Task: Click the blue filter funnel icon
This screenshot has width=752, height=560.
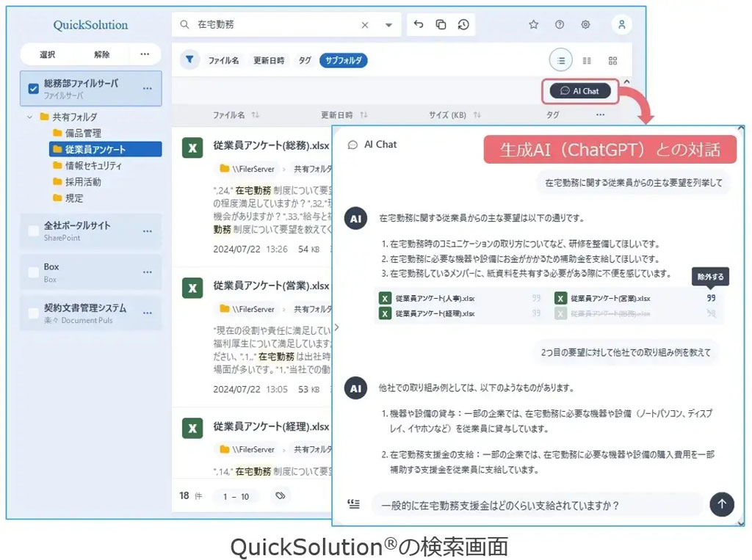Action: (x=189, y=60)
